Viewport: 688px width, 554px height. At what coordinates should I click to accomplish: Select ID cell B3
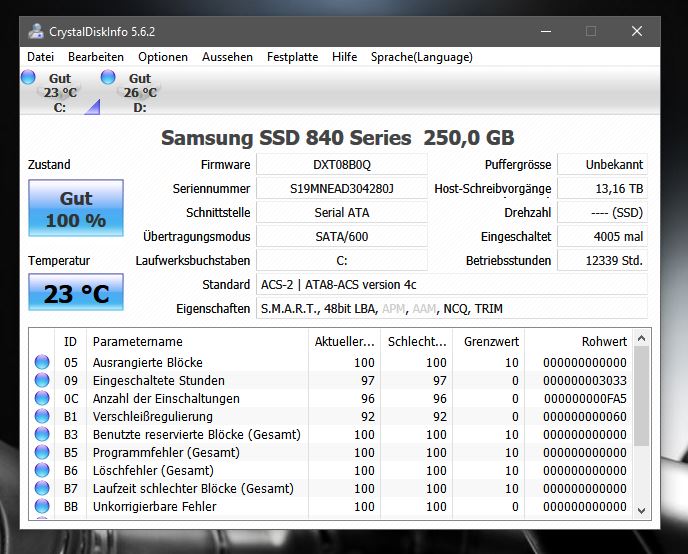pos(71,434)
